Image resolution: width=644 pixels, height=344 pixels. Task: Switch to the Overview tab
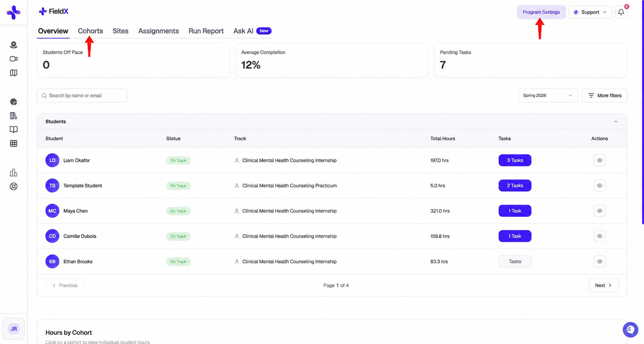53,31
